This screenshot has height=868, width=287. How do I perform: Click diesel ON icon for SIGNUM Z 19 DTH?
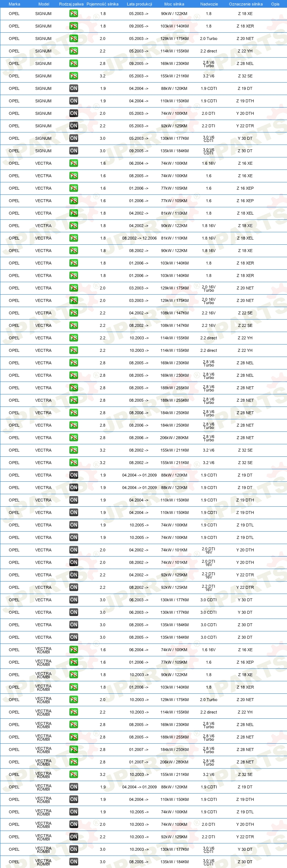pyautogui.click(x=74, y=101)
